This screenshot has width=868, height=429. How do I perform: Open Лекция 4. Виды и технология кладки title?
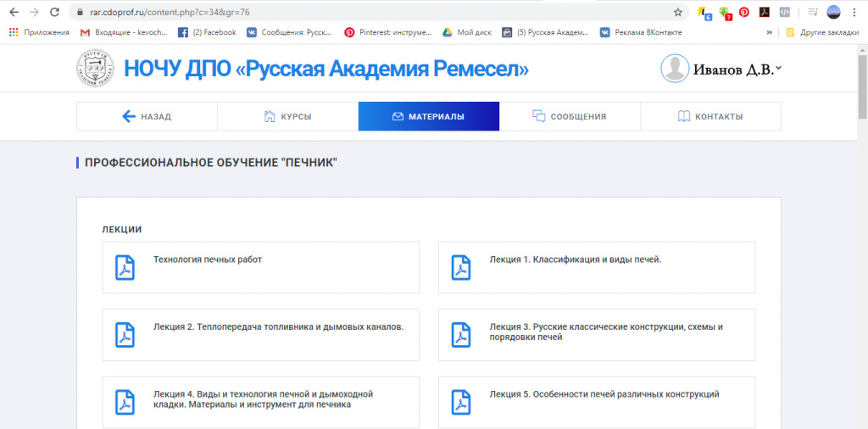(x=264, y=399)
